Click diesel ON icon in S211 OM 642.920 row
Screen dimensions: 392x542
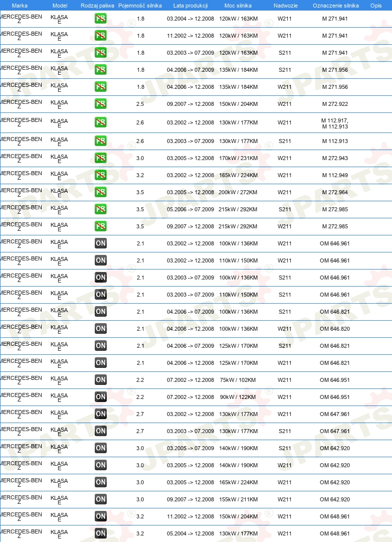coord(100,448)
